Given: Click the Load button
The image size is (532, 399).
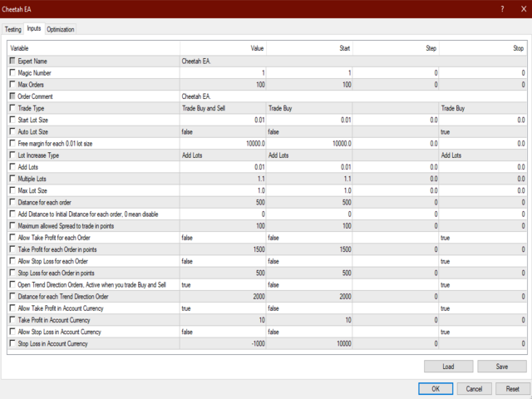Looking at the screenshot, I should tap(448, 367).
